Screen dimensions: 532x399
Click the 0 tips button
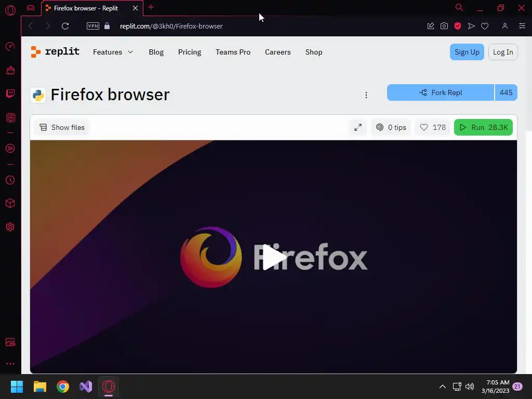point(391,128)
